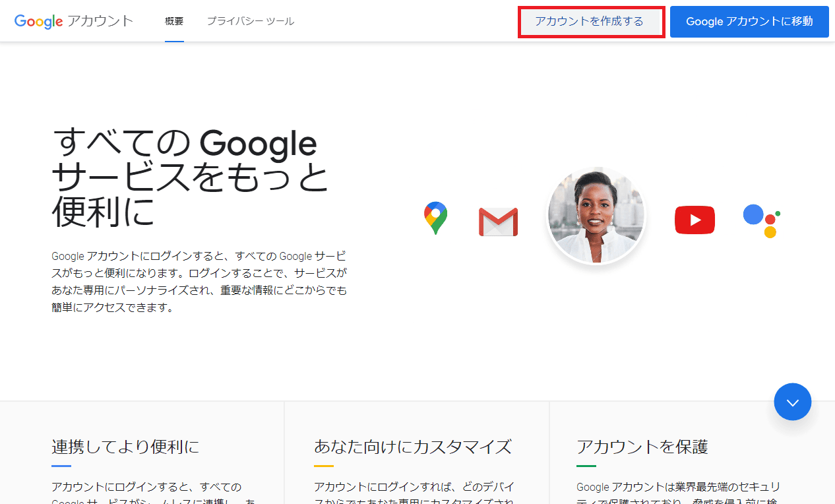
Task: Click the blue scroll-down chevron button
Action: click(793, 402)
